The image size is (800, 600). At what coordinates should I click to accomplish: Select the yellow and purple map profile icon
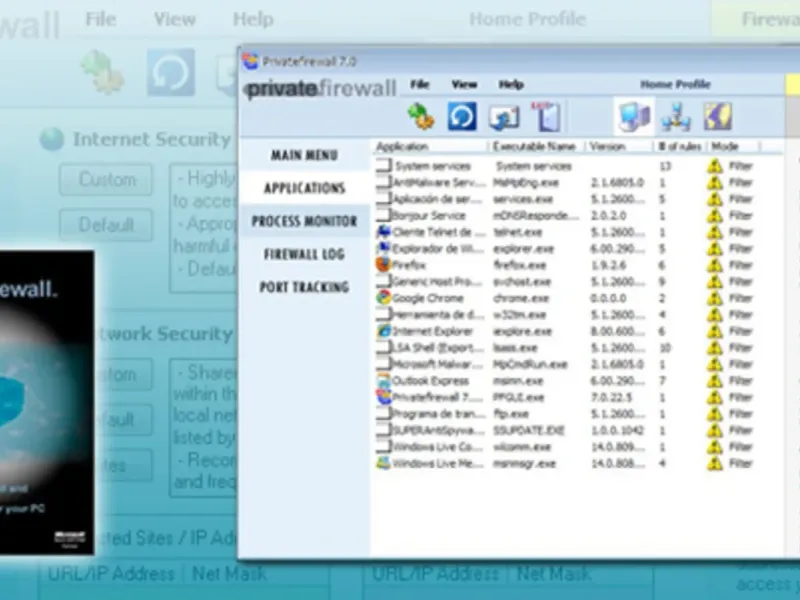click(717, 116)
